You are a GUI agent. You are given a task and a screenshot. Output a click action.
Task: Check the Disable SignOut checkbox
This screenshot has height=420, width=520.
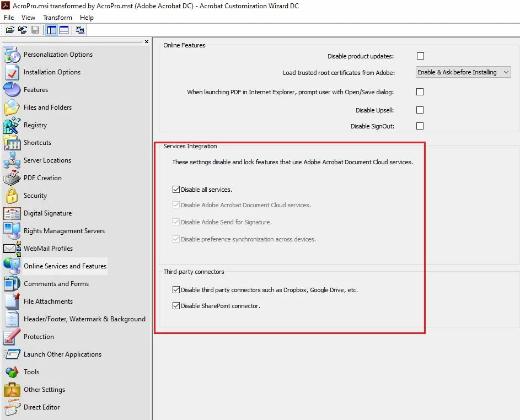click(x=420, y=126)
